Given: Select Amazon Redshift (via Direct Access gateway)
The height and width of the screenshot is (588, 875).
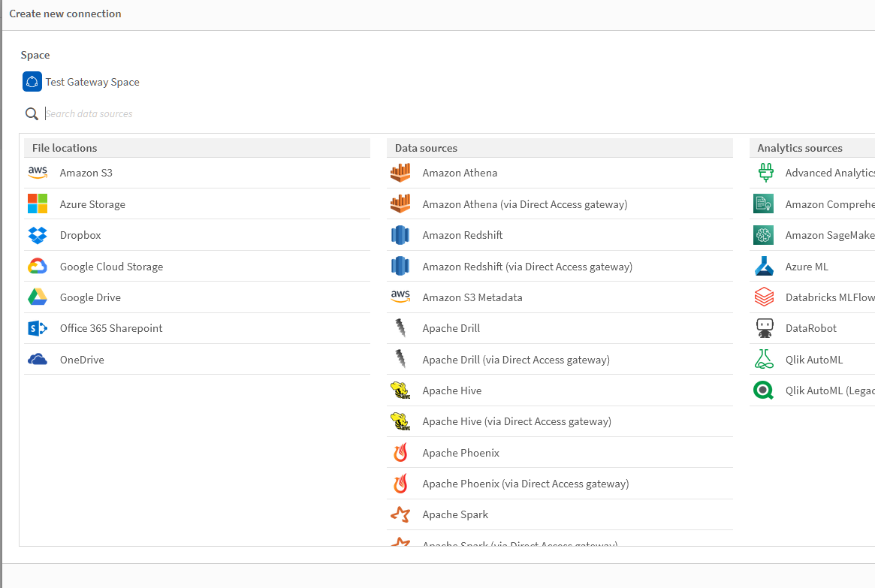Looking at the screenshot, I should (527, 267).
